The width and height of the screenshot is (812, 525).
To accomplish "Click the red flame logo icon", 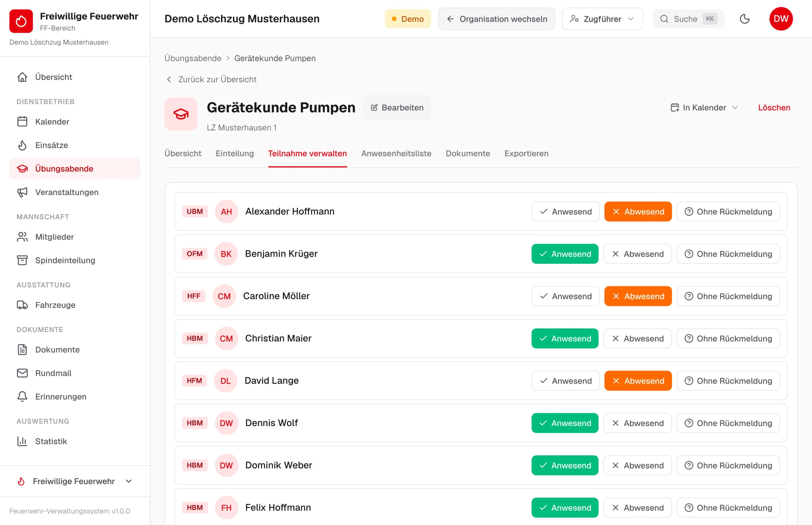I will [x=21, y=21].
